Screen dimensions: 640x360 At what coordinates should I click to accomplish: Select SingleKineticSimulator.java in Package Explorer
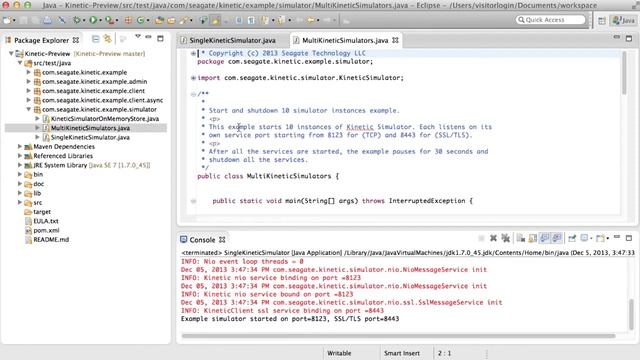pos(90,137)
